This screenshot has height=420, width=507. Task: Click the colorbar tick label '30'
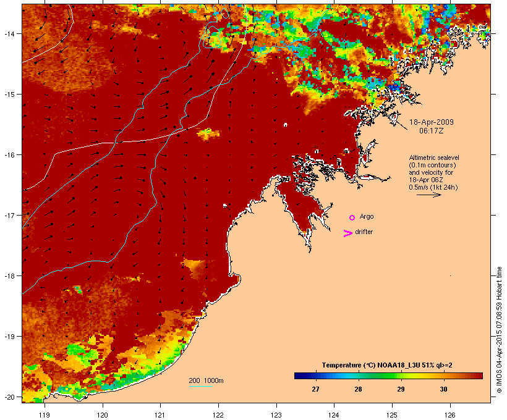coord(444,389)
